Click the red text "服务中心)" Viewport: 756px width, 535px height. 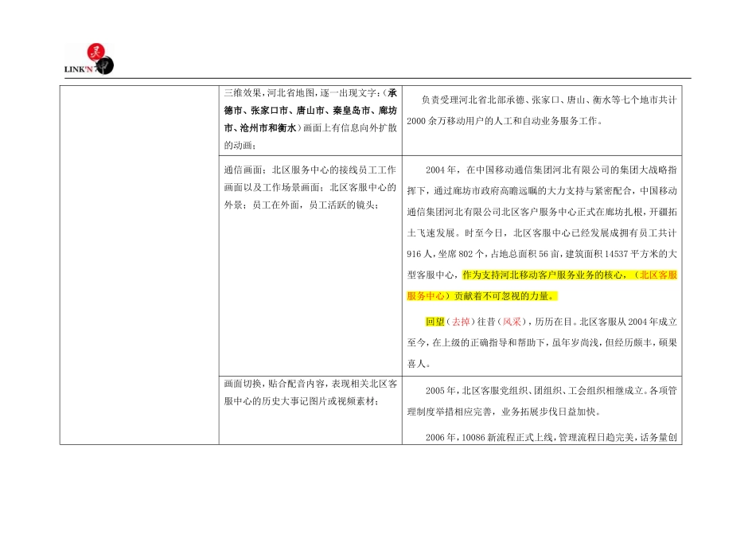tap(428, 296)
